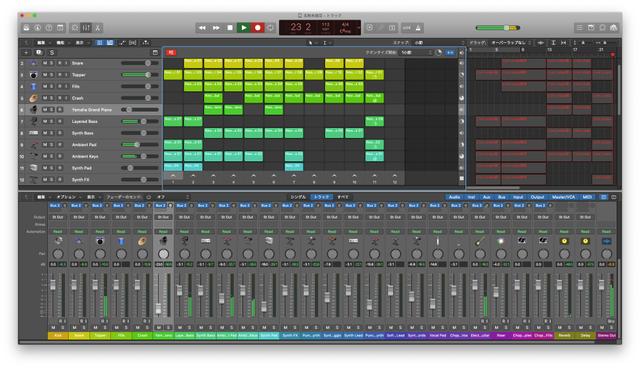Open the quantize start dropdown in Live Loops header

(x=416, y=53)
